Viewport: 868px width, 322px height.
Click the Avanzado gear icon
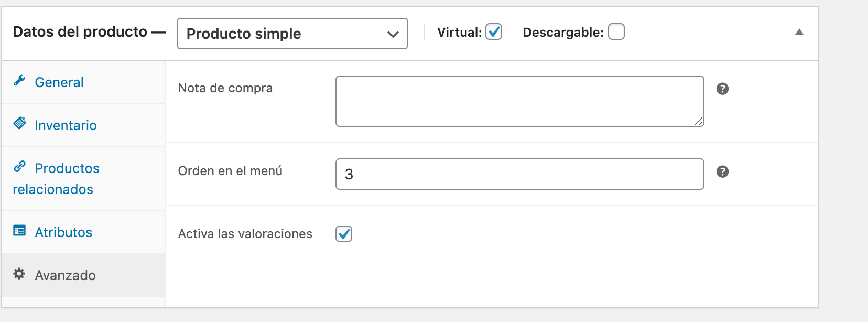pyautogui.click(x=19, y=273)
